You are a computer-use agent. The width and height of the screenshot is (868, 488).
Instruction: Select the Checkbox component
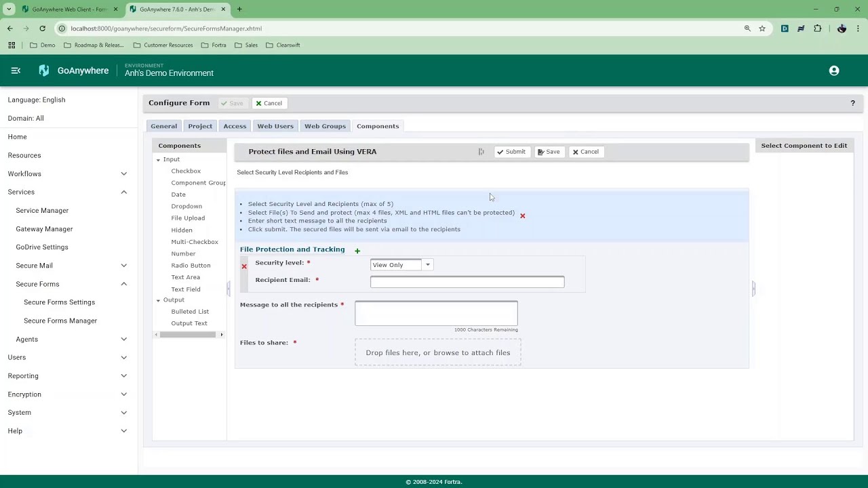(x=186, y=171)
